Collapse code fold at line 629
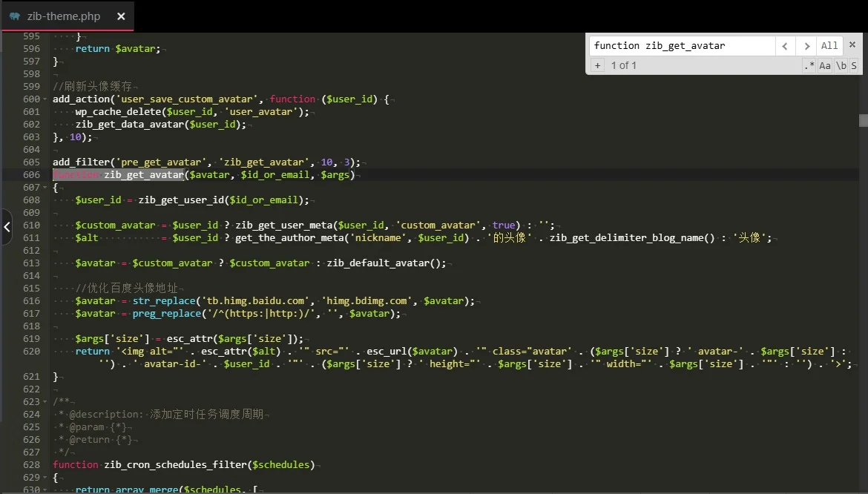868x494 pixels. tap(45, 478)
